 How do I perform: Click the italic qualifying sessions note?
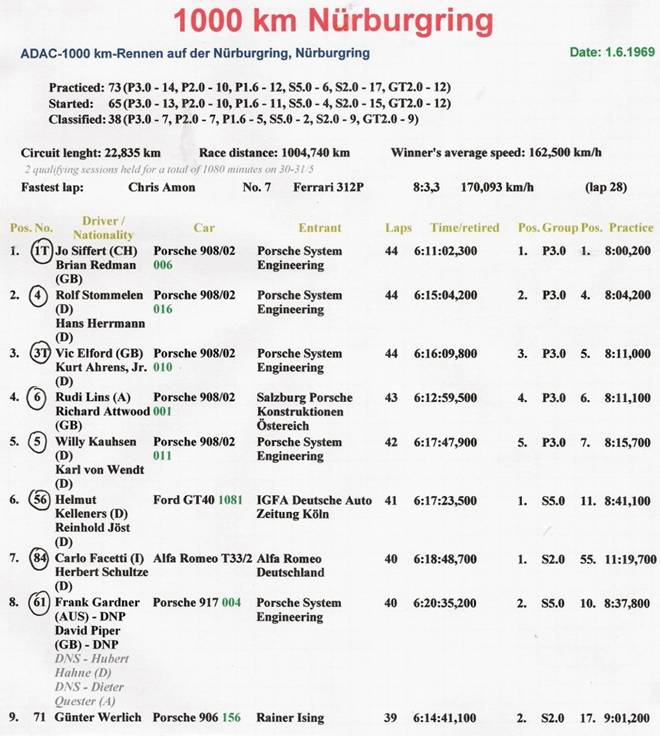pos(169,169)
